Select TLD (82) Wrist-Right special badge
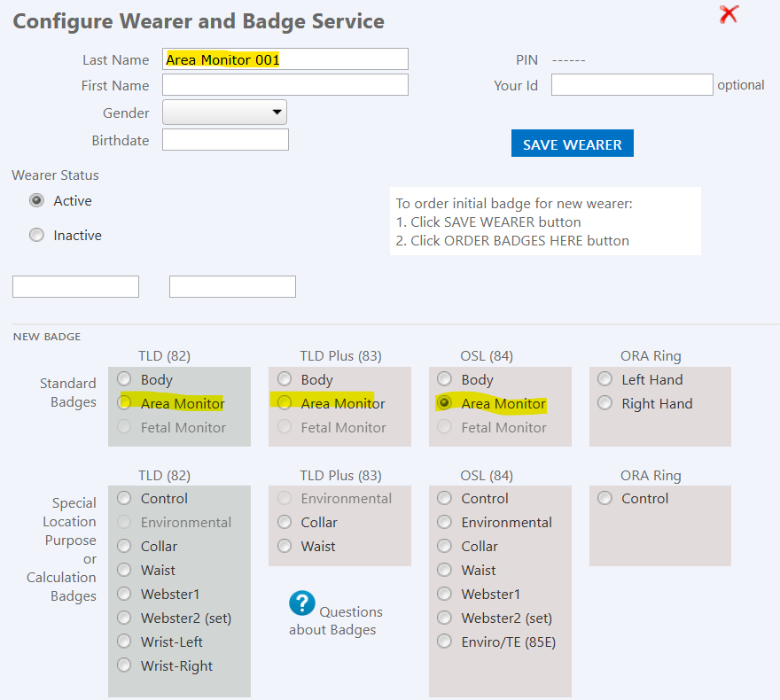The width and height of the screenshot is (780, 700). [x=124, y=665]
